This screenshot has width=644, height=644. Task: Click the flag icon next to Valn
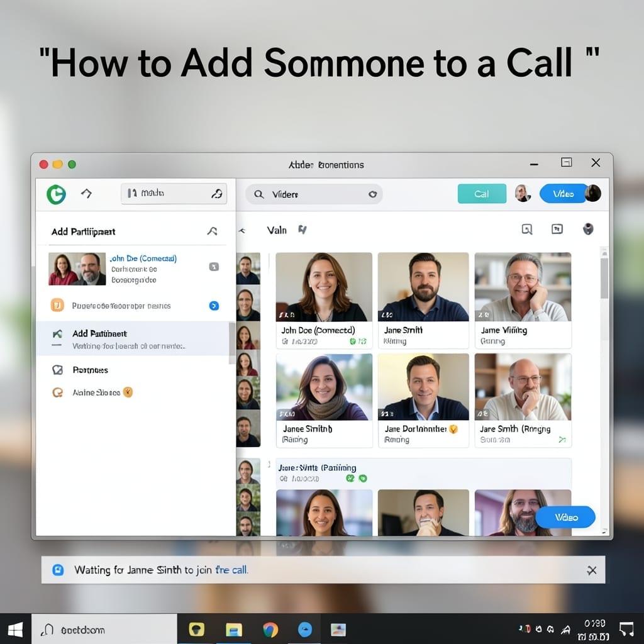[x=303, y=230]
